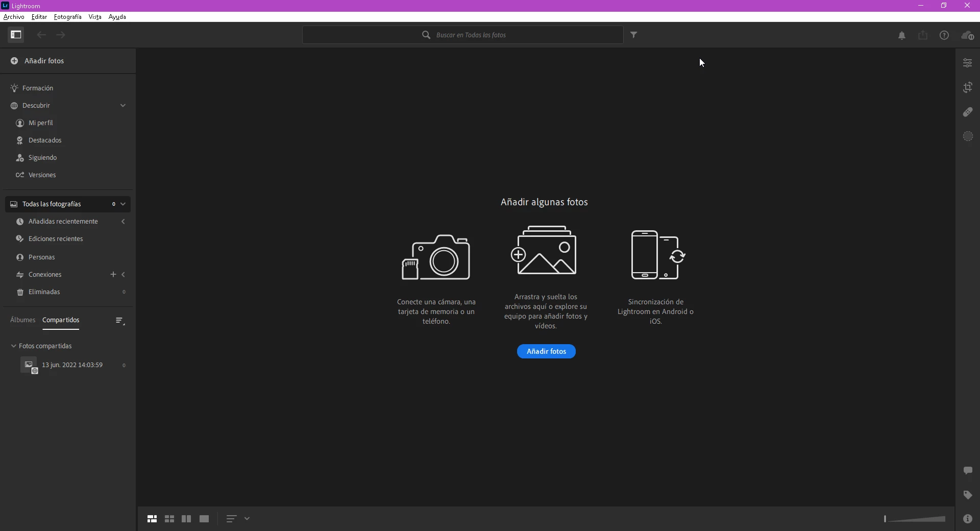Switch to compare view
980x531 pixels.
pos(186,519)
